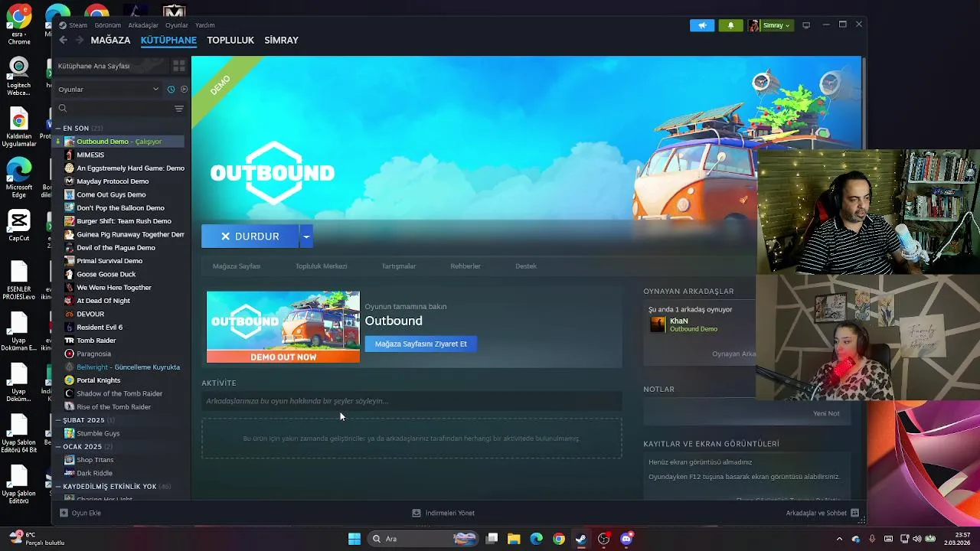
Task: Open the SİMRAY profile tab
Action: pos(281,40)
